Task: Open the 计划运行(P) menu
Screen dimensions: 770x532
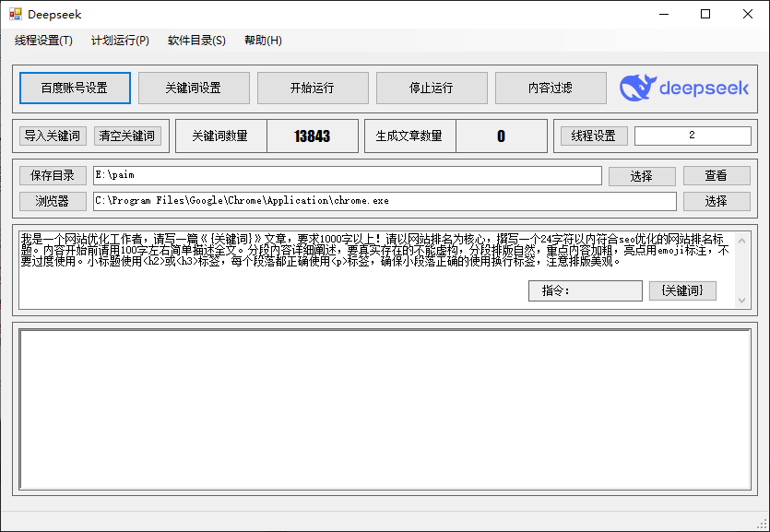Action: coord(120,41)
